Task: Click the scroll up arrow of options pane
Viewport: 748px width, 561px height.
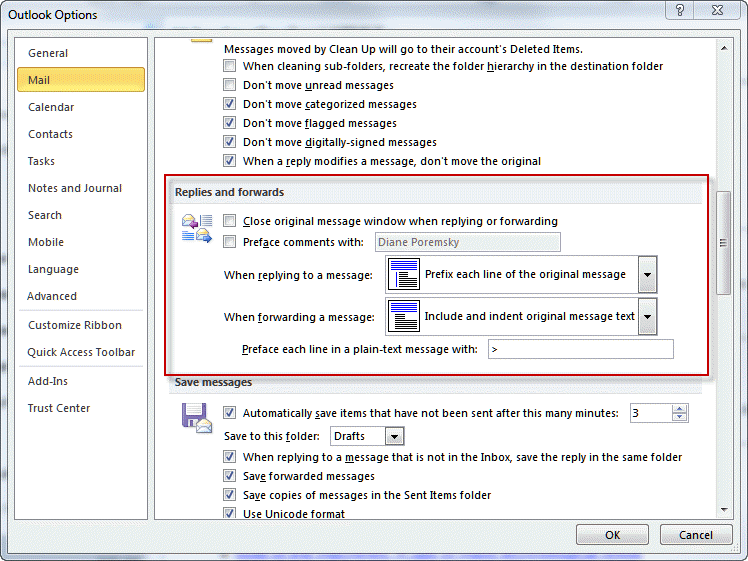Action: click(x=724, y=48)
